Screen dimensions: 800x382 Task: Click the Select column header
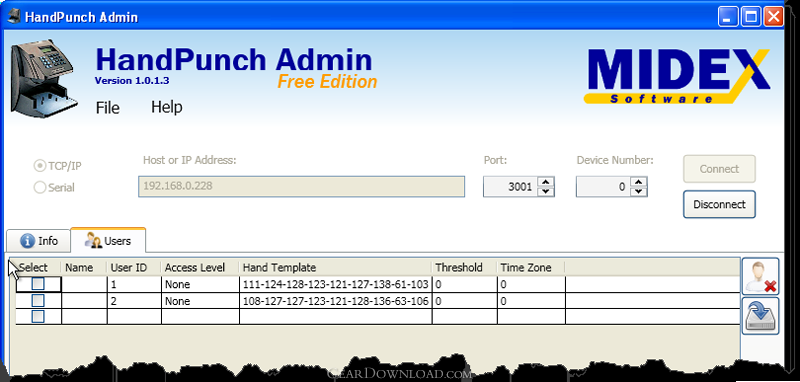pyautogui.click(x=38, y=268)
